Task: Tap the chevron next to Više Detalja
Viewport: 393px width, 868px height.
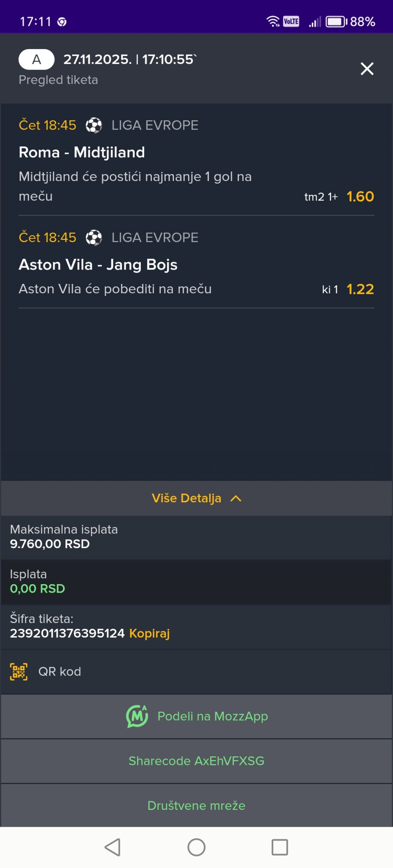Action: coord(236,498)
